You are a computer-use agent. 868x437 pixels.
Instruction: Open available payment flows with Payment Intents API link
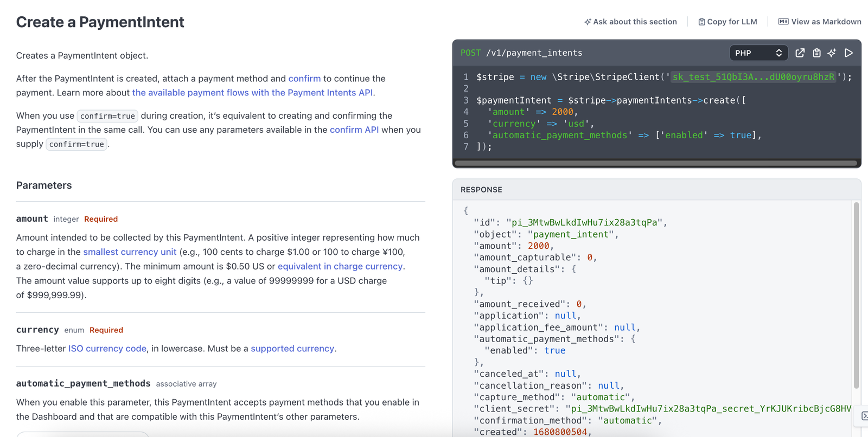coord(252,93)
